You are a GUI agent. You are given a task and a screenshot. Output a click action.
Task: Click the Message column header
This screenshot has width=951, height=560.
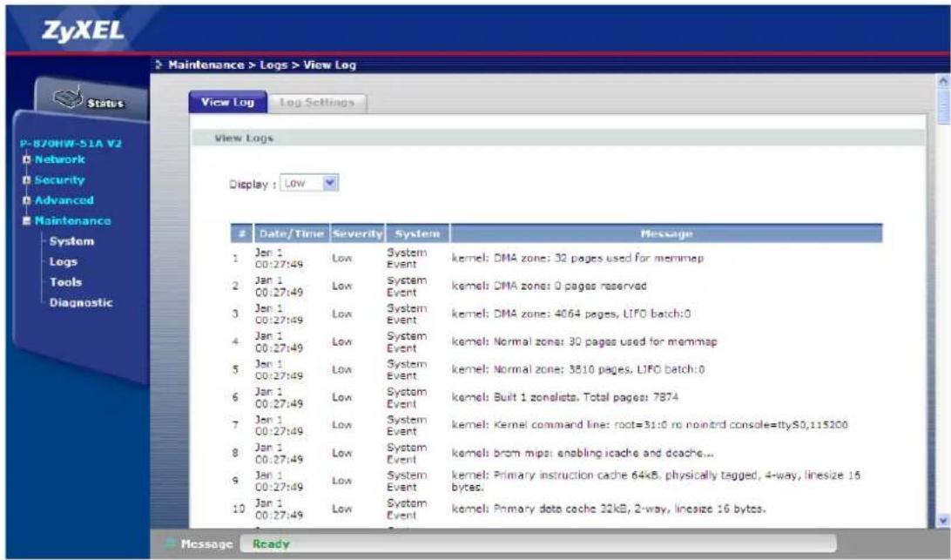tap(666, 233)
